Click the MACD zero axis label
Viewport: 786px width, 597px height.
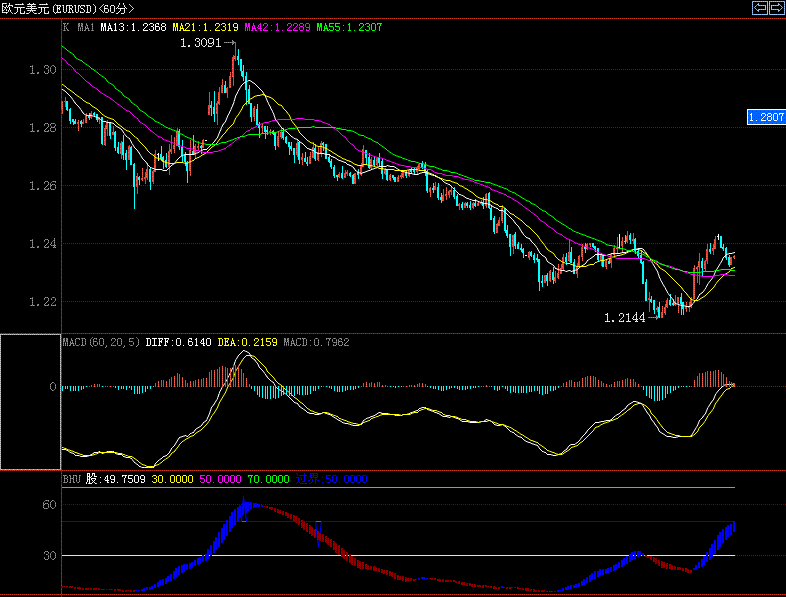pyautogui.click(x=51, y=386)
